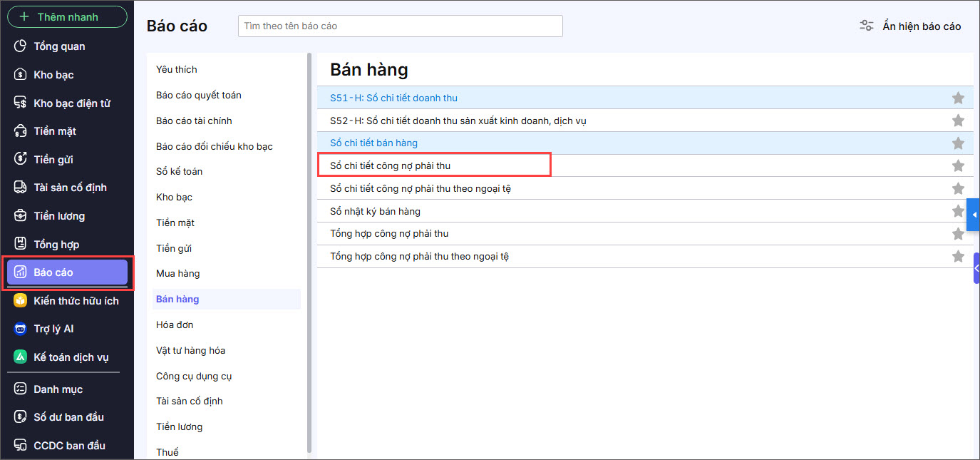Open the Trợ lý AI robot icon
Image resolution: width=980 pixels, height=460 pixels.
(x=20, y=329)
